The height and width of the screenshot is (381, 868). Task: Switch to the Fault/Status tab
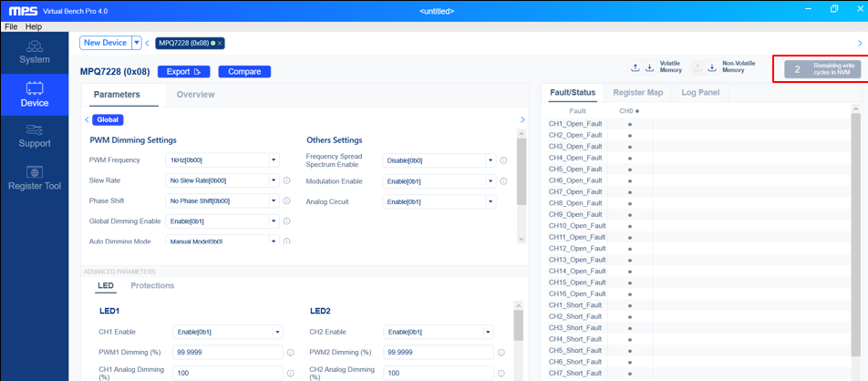point(573,92)
